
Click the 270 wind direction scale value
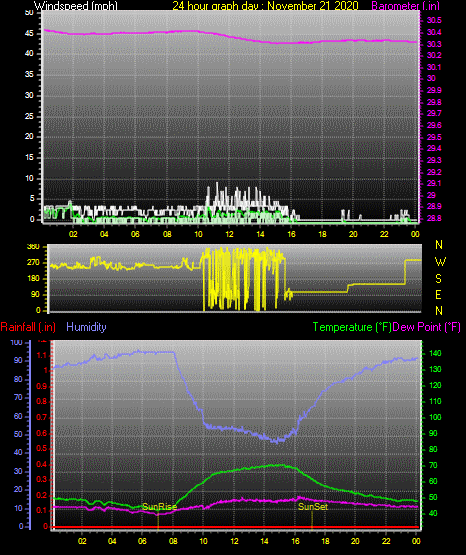(33, 263)
